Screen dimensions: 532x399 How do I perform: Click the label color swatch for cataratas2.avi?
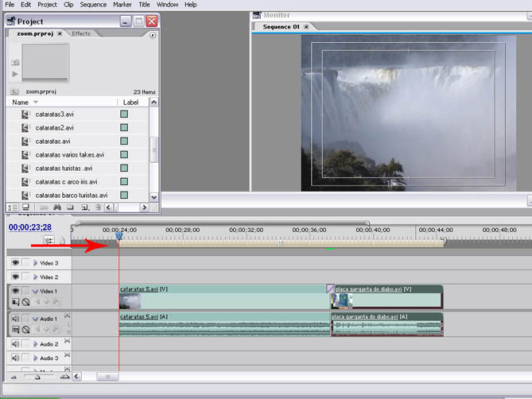point(124,127)
